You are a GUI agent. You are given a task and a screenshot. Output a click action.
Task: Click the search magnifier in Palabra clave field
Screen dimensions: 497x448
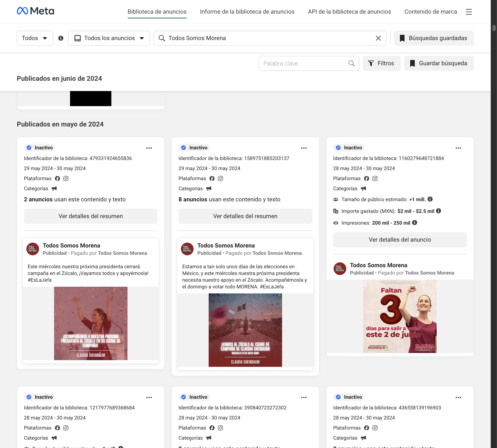pos(351,64)
